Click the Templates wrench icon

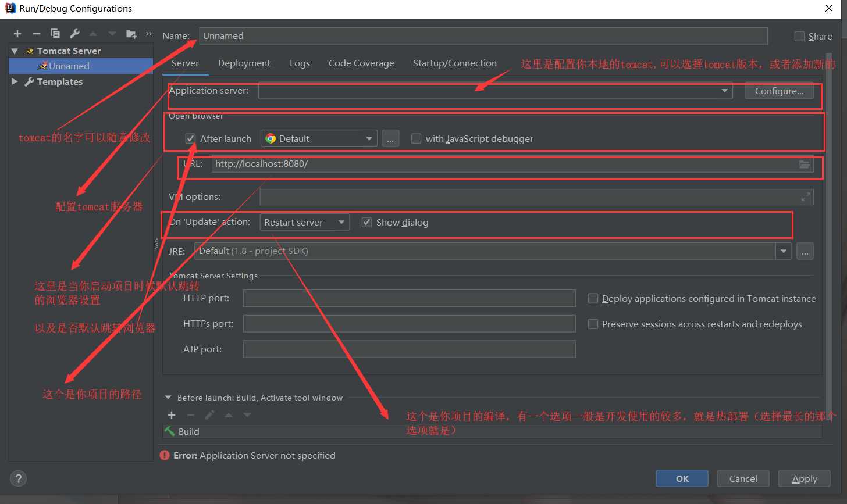29,82
